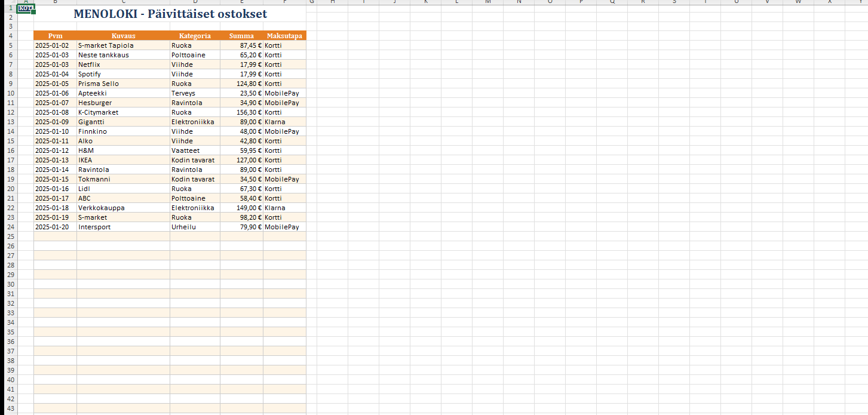The image size is (868, 415).
Task: Click the Vaatteet category cell
Action: coord(195,150)
